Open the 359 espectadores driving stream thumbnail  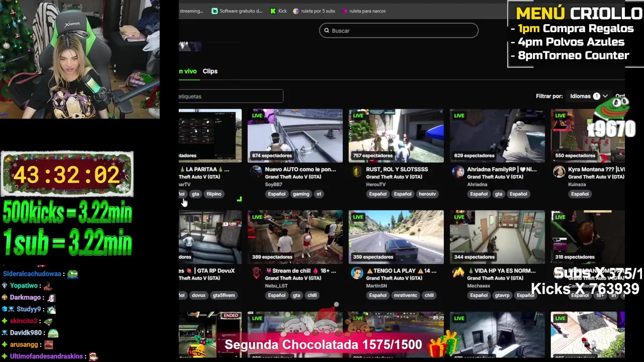click(x=396, y=237)
